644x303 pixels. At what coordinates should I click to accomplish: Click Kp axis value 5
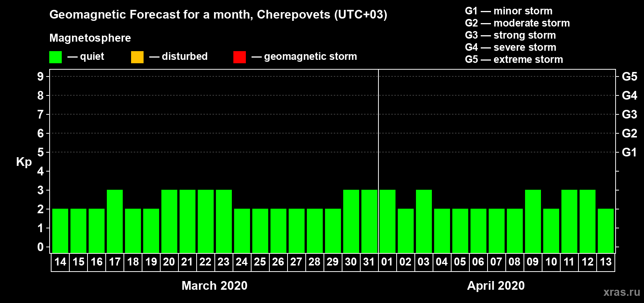40,152
